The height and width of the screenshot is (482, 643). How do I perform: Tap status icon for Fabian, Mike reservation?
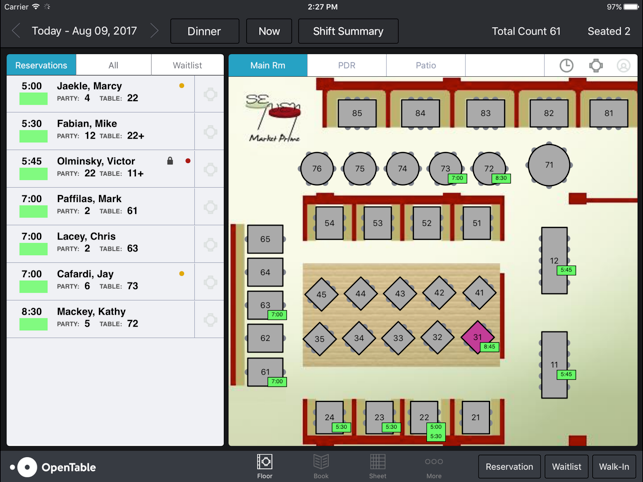210,132
